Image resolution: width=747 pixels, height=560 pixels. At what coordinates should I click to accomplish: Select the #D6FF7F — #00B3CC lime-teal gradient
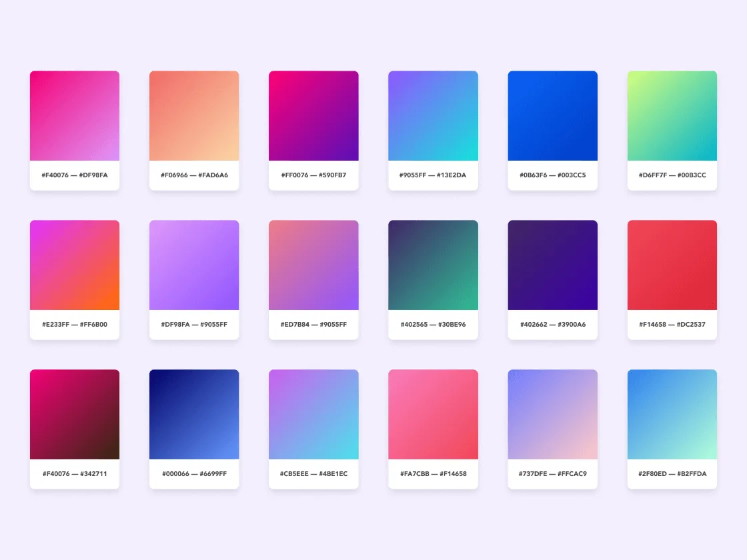click(672, 115)
